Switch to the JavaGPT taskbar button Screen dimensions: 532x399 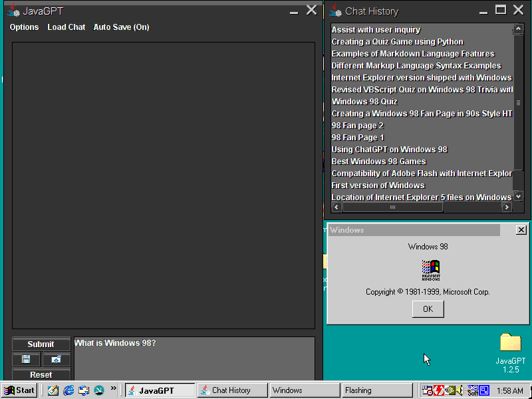coord(160,390)
